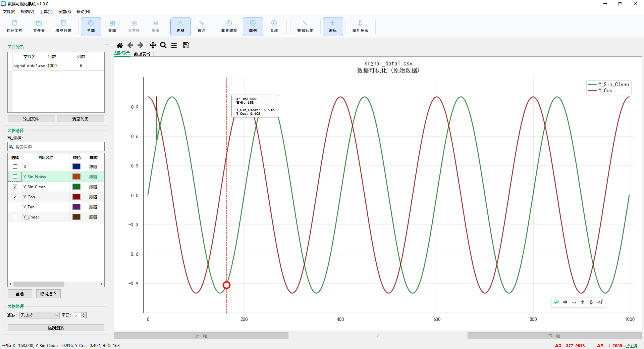Check the X channel checkbox
This screenshot has height=349, width=644.
coord(15,167)
